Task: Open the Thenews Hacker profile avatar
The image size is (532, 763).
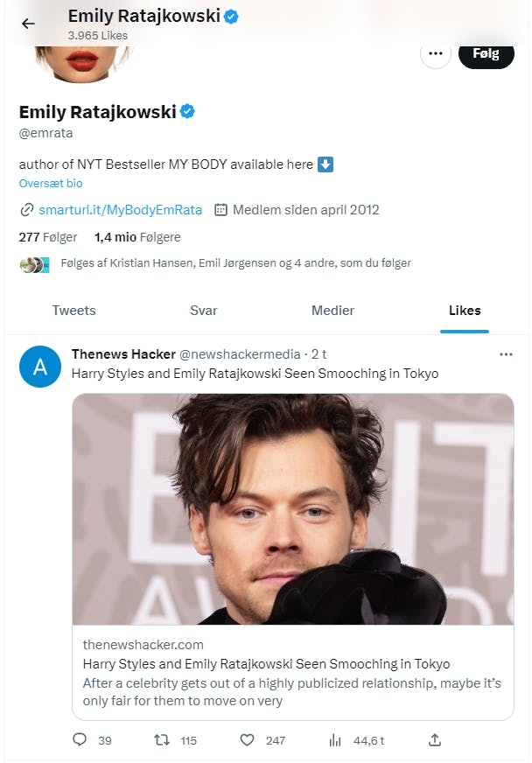Action: tap(39, 367)
